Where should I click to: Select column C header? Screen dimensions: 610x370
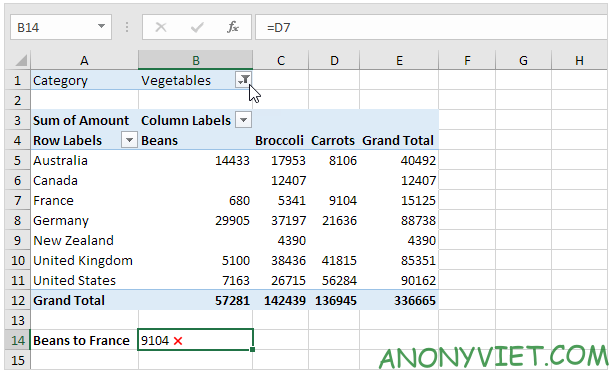(x=281, y=60)
